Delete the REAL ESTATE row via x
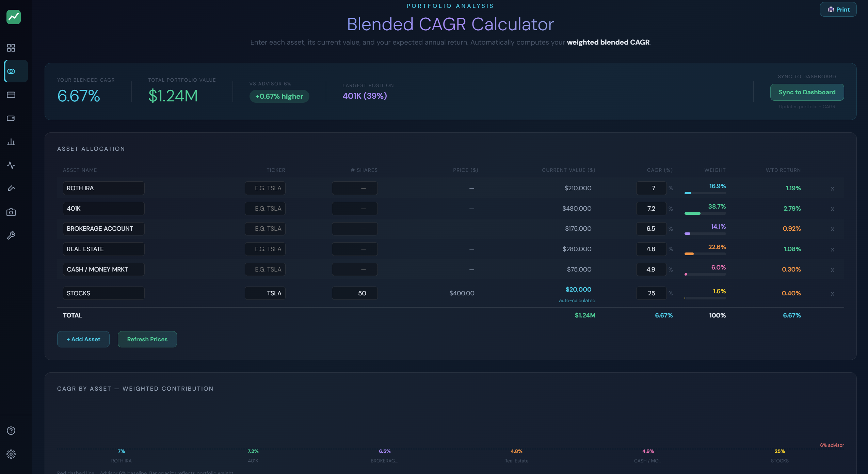 click(832, 249)
